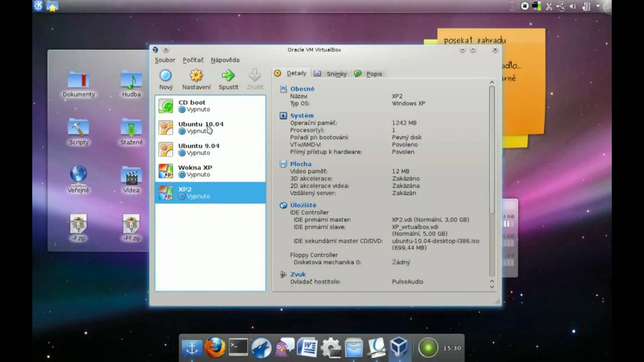Click the 'XP2.vdi (Normální, 3,00 GB)' value
Image resolution: width=644 pixels, height=362 pixels.
(x=431, y=220)
